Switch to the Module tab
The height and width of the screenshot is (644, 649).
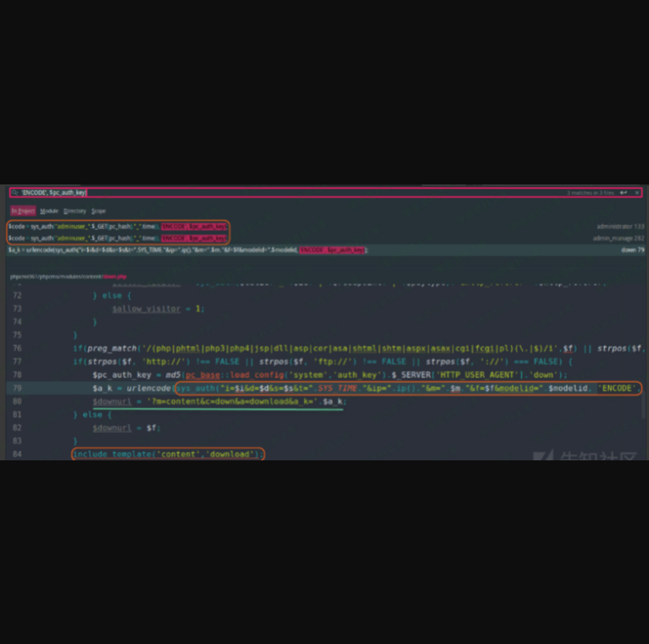49,211
